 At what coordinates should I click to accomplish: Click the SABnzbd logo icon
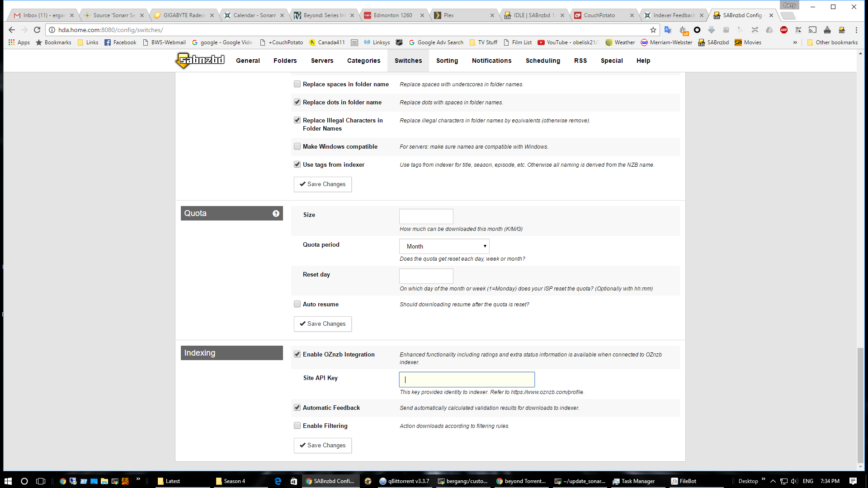(200, 60)
